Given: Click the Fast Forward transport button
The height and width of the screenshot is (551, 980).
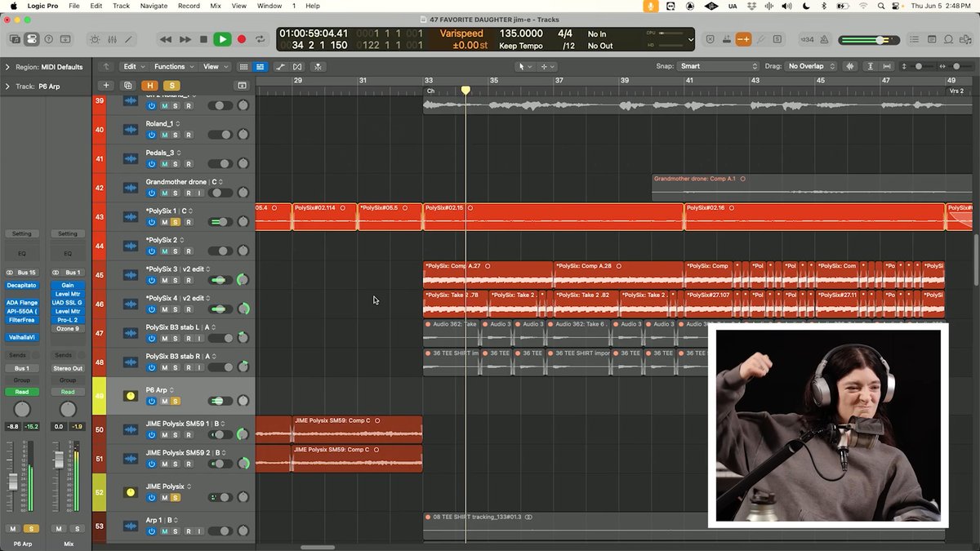Looking at the screenshot, I should click(x=185, y=39).
